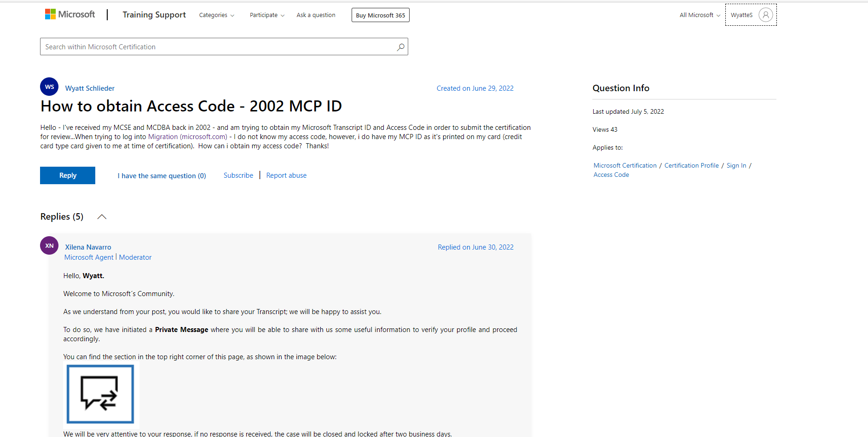Click Report abuse link
The height and width of the screenshot is (437, 868).
286,175
